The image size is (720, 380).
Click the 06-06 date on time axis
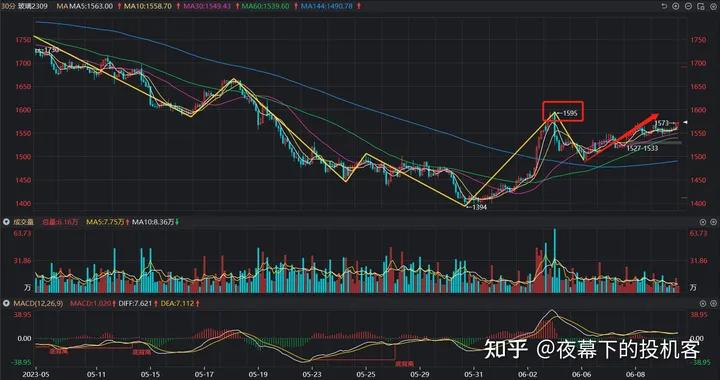pyautogui.click(x=582, y=375)
